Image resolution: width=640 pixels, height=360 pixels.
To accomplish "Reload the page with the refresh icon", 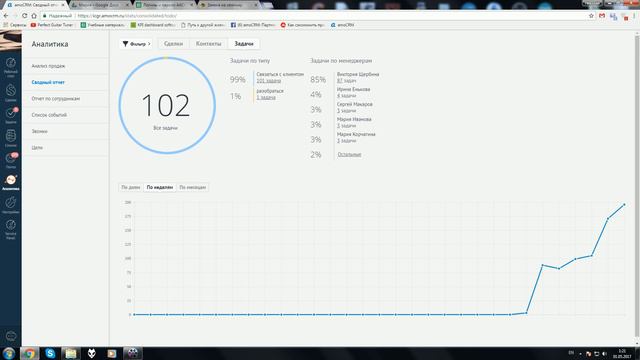I will [24, 16].
